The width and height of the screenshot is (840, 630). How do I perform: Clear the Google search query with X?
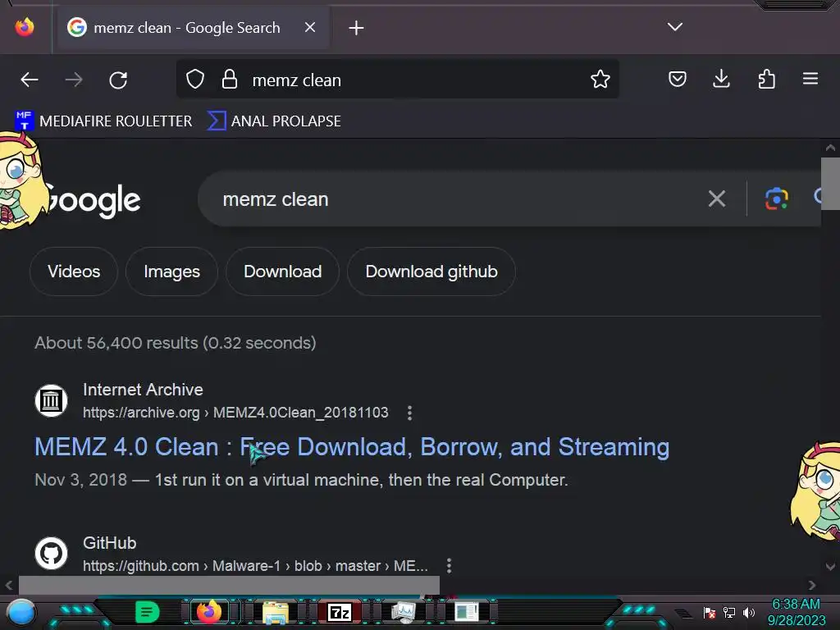point(717,199)
